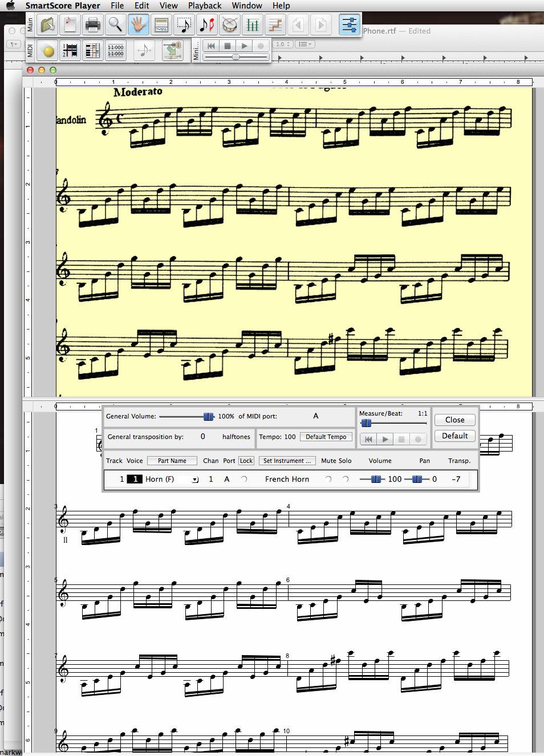
Task: Click the General Volume slider handle
Action: (208, 417)
